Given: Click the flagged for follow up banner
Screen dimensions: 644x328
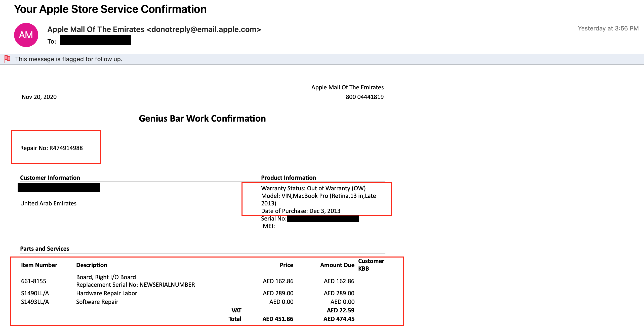Looking at the screenshot, I should coord(69,59).
